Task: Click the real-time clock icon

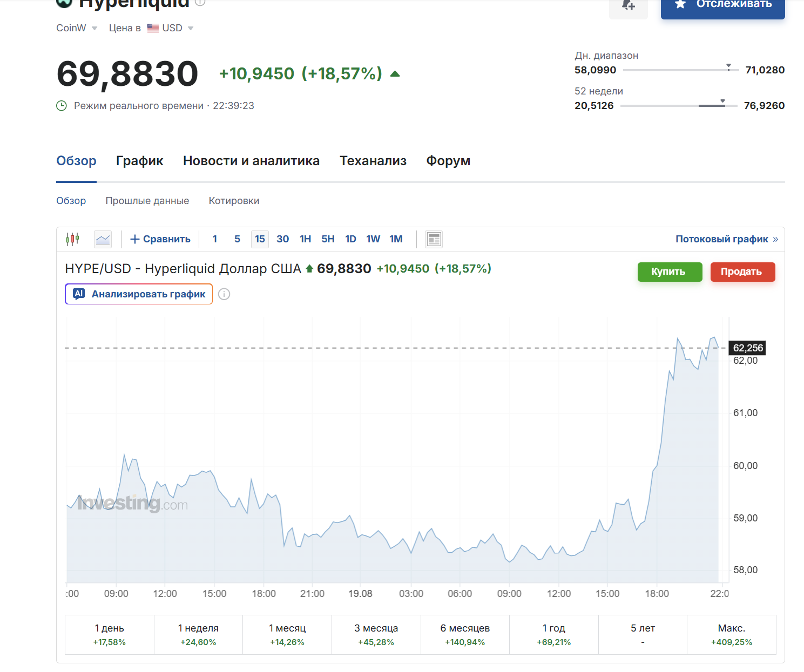Action: [62, 106]
